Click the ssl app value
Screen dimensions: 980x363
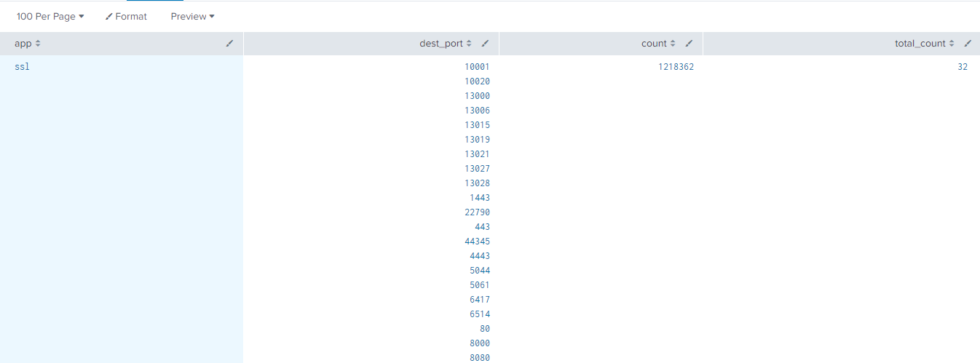22,67
